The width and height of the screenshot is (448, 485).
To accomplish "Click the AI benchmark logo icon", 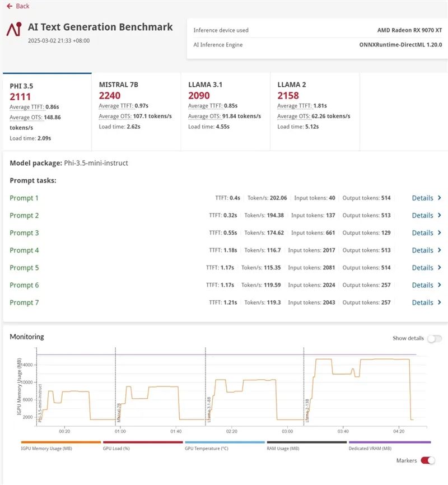I will [14, 29].
